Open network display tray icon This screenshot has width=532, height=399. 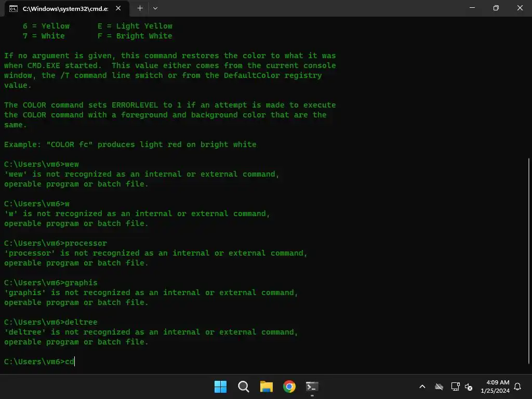[455, 387]
